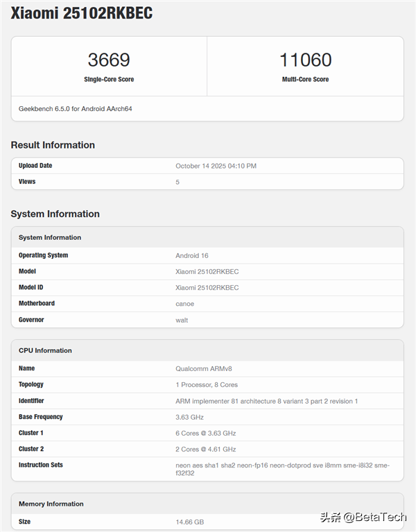Click the single-core score 3669

(x=109, y=60)
